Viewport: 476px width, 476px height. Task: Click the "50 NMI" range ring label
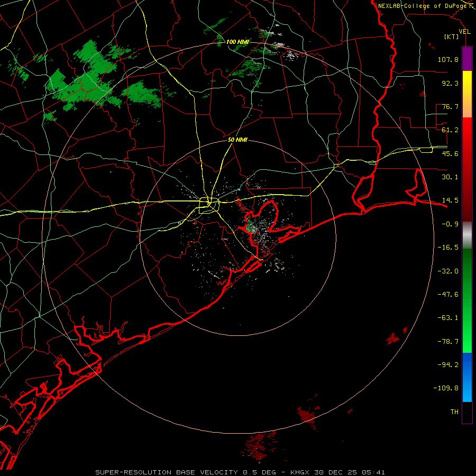(x=237, y=140)
